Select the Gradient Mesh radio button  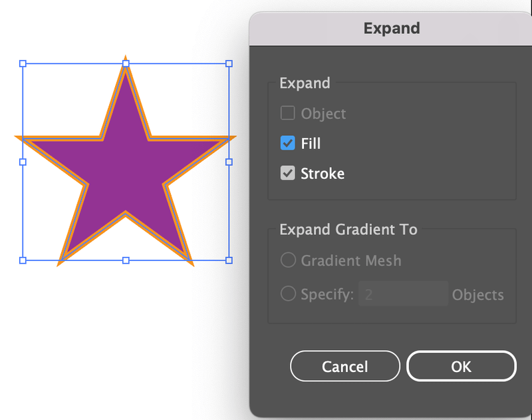pyautogui.click(x=288, y=260)
